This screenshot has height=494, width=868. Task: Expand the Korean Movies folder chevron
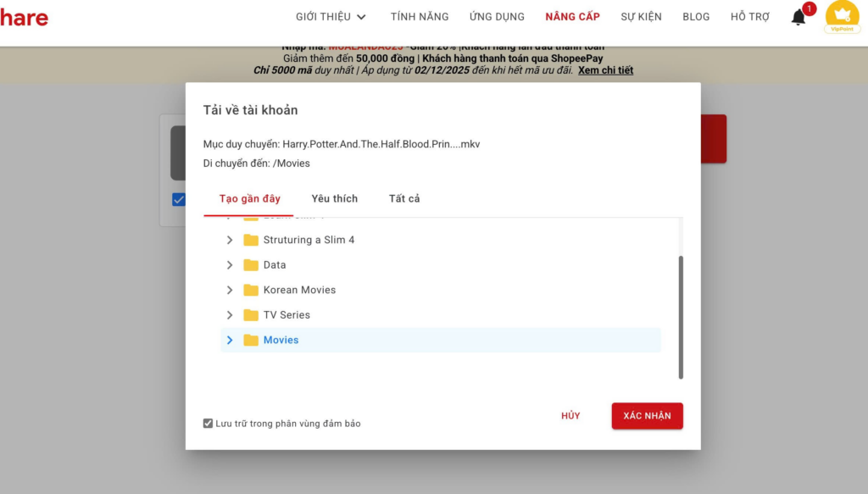[230, 290]
